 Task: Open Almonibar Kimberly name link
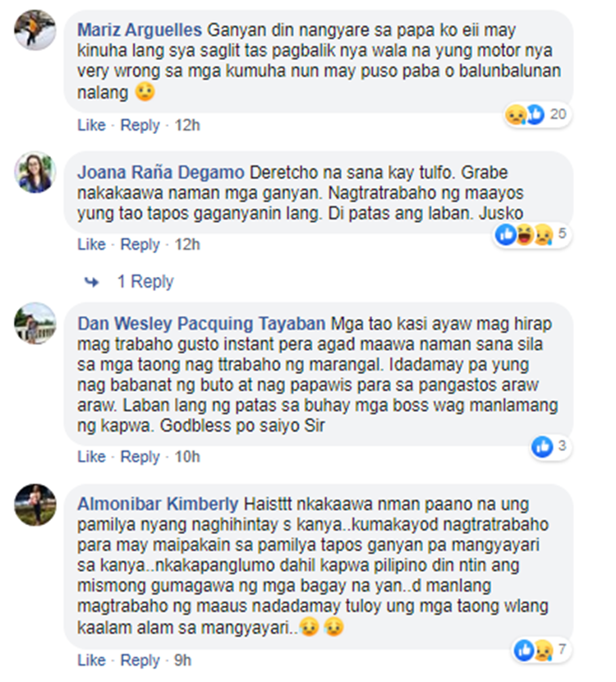158,505
